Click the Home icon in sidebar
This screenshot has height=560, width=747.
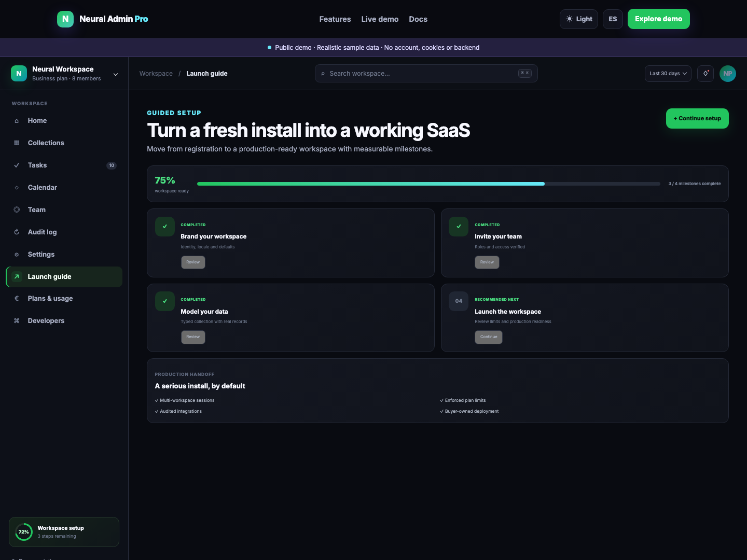[x=17, y=121]
